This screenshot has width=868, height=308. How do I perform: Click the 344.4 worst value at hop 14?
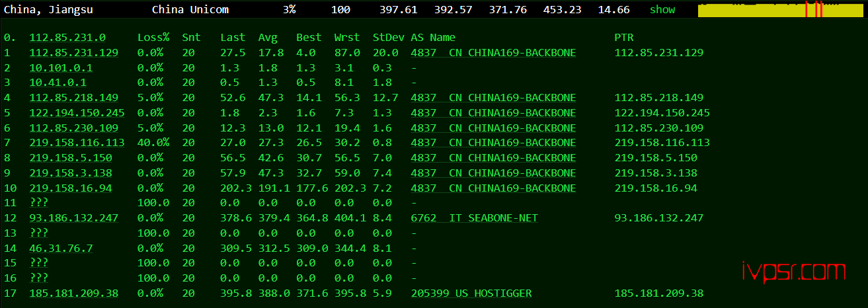point(350,249)
